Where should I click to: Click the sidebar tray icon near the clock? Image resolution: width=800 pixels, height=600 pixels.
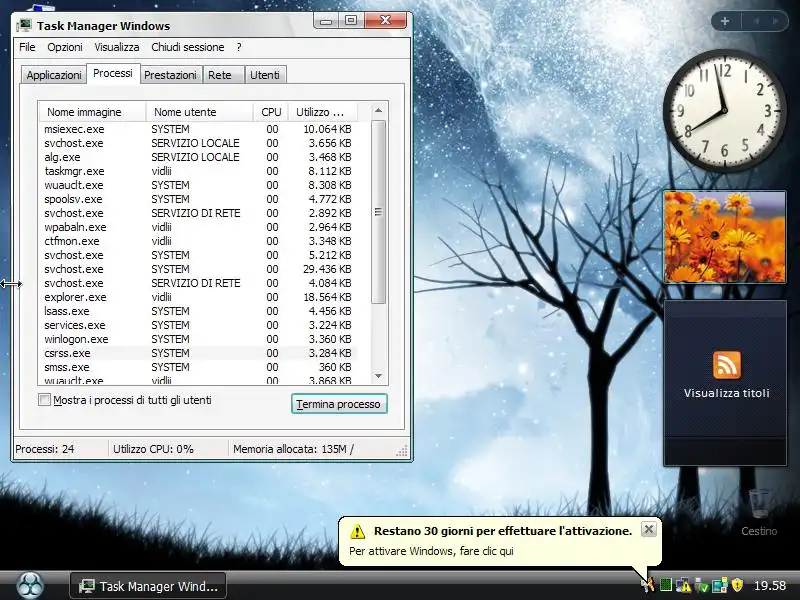point(719,585)
